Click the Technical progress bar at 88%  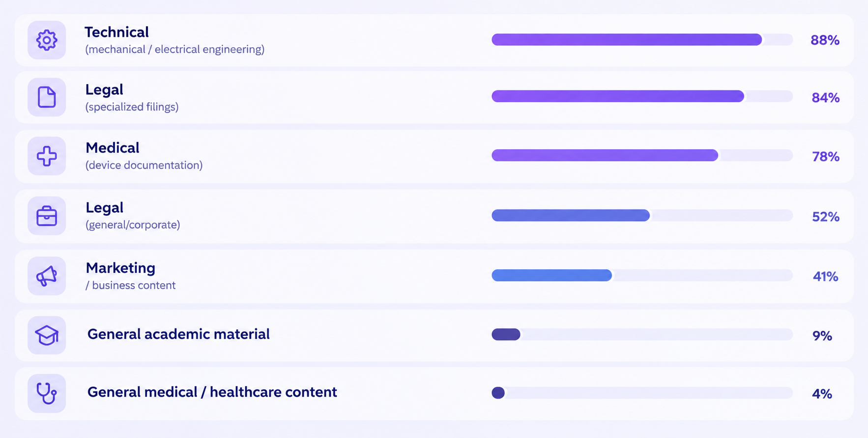642,40
